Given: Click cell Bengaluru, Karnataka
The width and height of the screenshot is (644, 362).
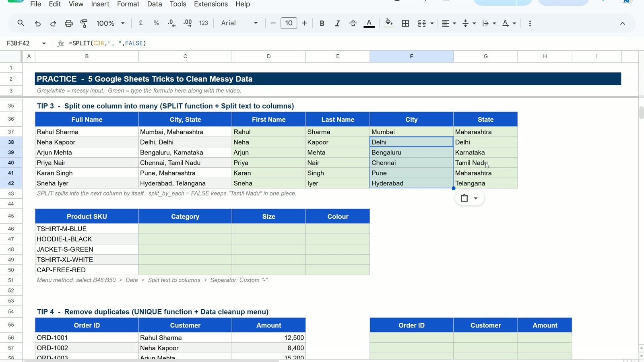Looking at the screenshot, I should (x=185, y=152).
